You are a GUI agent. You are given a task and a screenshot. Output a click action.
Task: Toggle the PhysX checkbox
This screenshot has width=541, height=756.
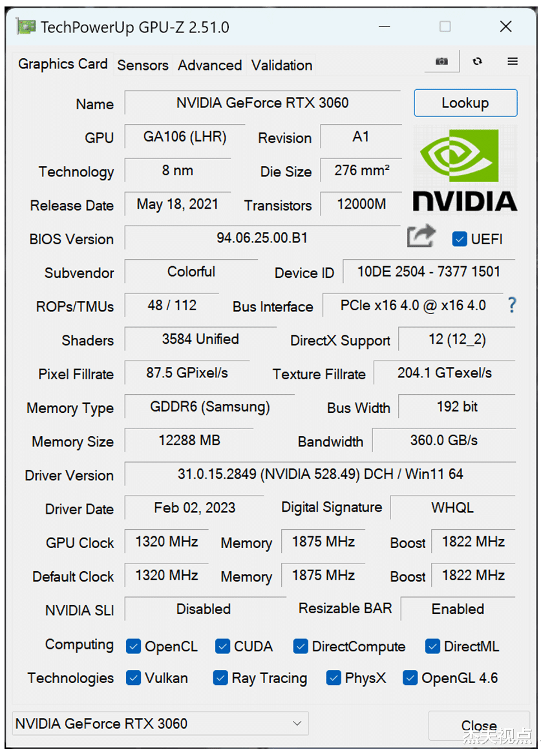tap(333, 678)
